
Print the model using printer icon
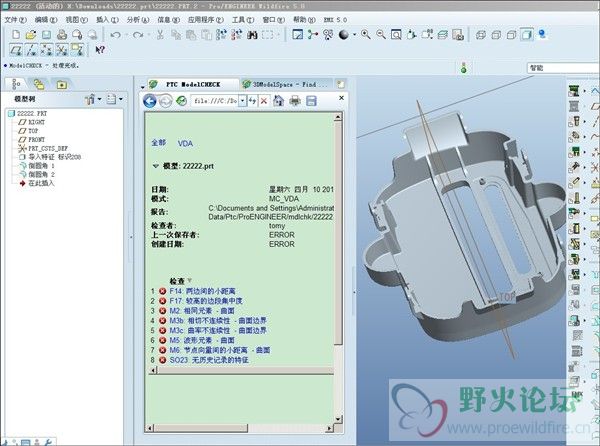(x=62, y=35)
